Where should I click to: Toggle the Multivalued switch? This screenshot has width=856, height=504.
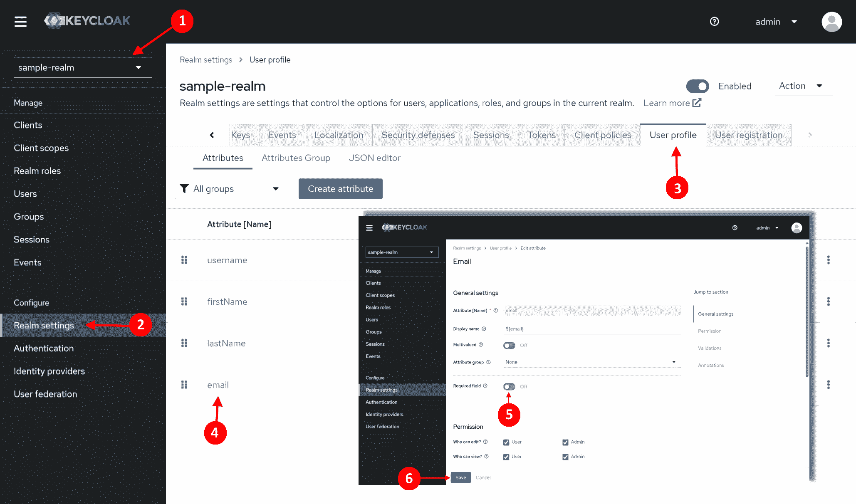click(509, 346)
